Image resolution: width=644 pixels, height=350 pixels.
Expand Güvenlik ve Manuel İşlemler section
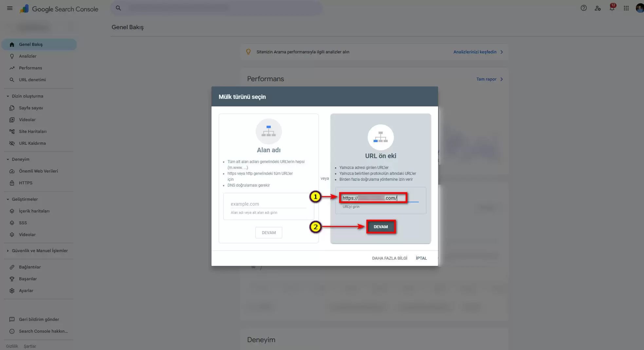8,251
